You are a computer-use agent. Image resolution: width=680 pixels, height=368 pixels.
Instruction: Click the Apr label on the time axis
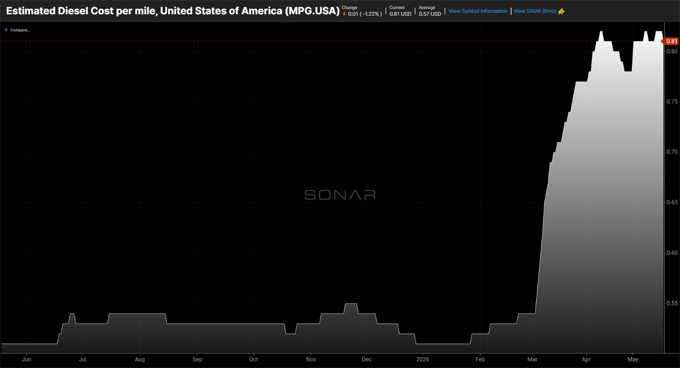[586, 359]
